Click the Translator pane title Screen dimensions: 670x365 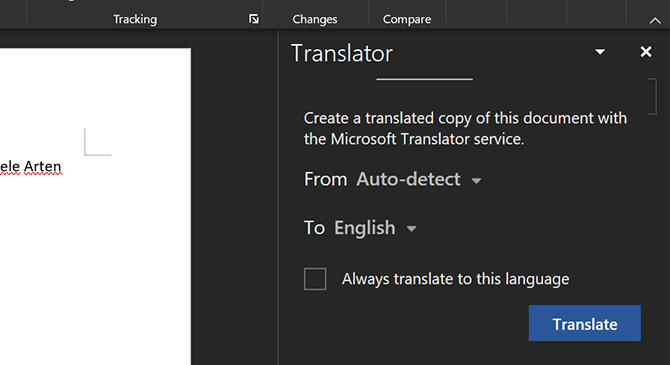[342, 53]
